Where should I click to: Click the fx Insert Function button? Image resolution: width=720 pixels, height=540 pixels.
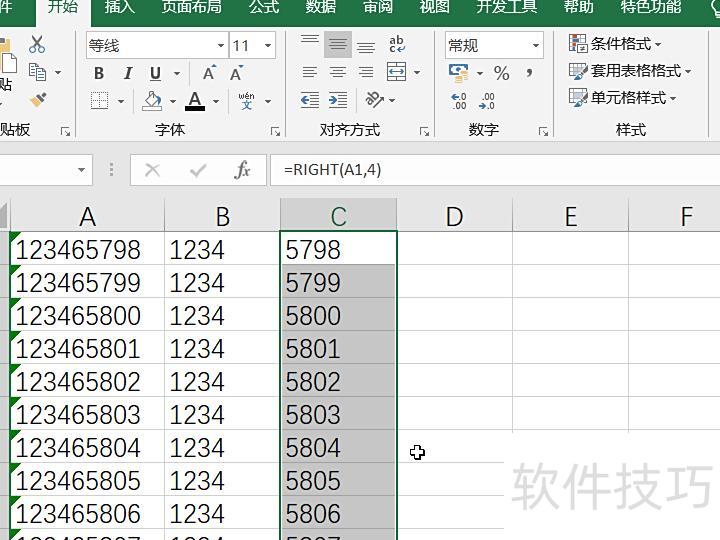pyautogui.click(x=242, y=170)
